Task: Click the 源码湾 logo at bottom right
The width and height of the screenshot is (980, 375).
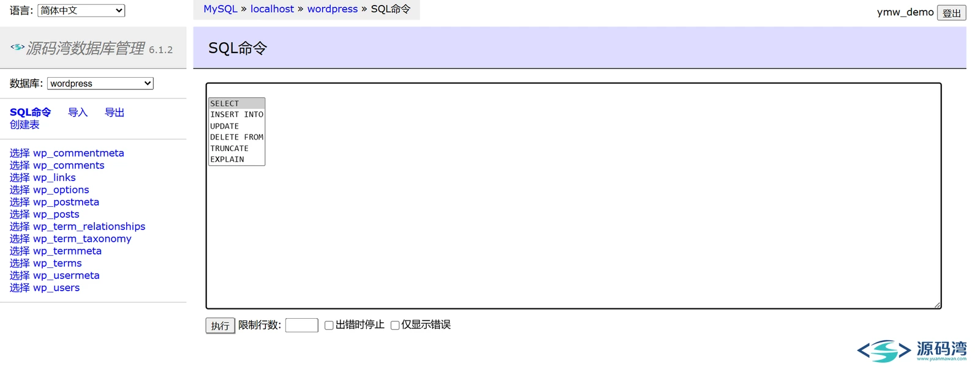Action: click(911, 351)
